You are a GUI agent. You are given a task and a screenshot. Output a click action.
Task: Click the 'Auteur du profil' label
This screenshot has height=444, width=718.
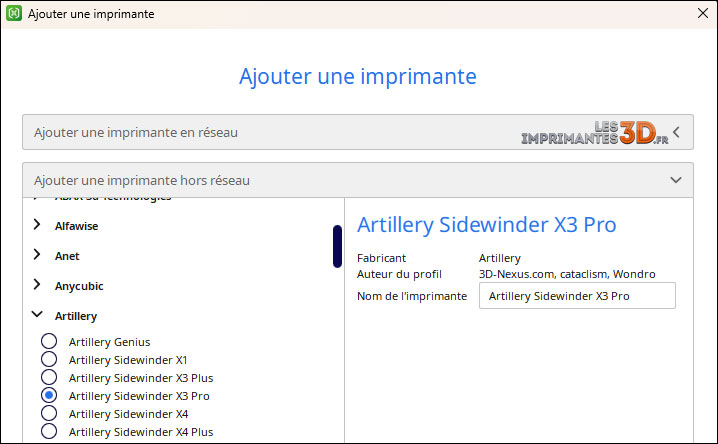[x=399, y=274]
